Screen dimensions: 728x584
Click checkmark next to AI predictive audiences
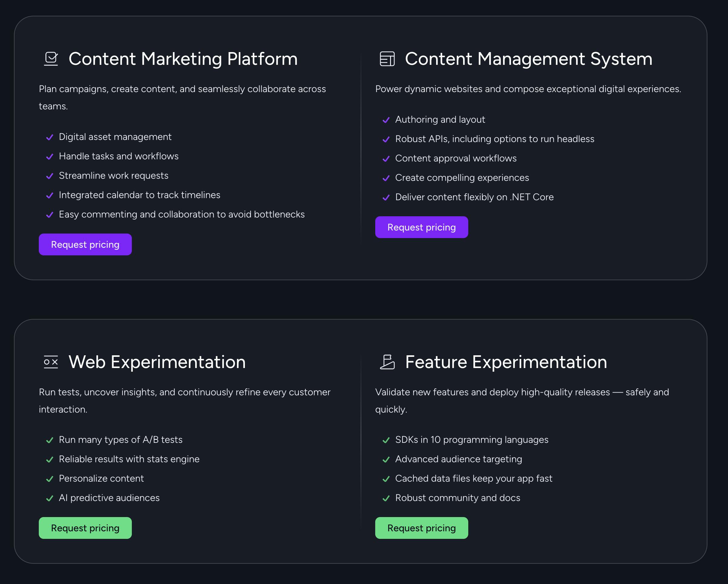[50, 498]
